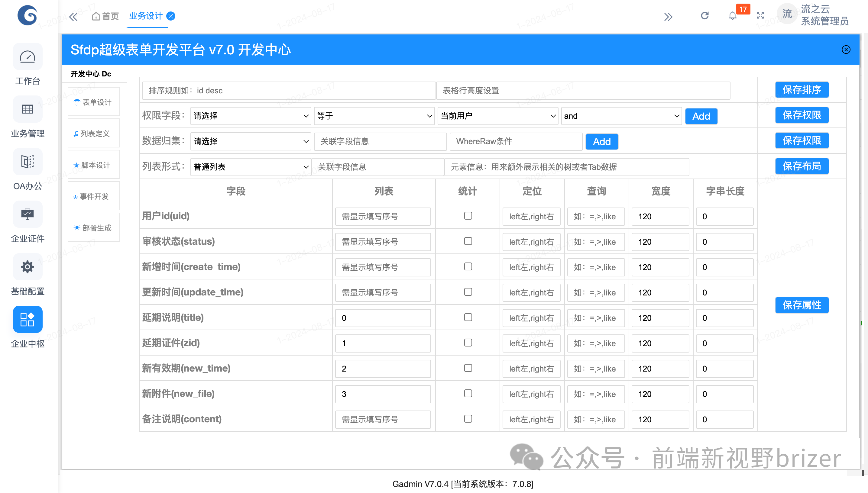This screenshot has height=493, width=868.
Task: Open the 业务管理 table icon
Action: coord(28,109)
